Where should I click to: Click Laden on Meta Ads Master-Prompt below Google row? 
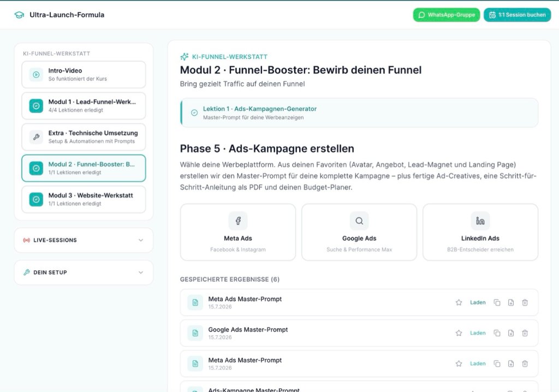tap(478, 364)
